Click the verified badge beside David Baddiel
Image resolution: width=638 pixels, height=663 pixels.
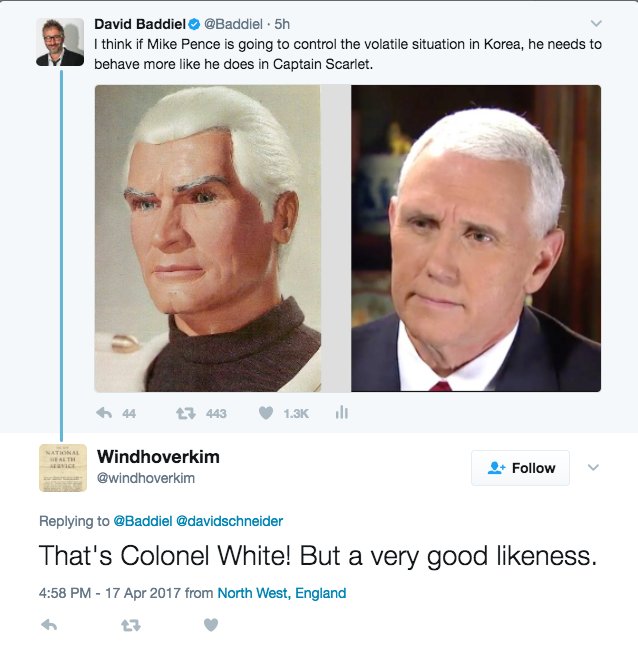194,25
